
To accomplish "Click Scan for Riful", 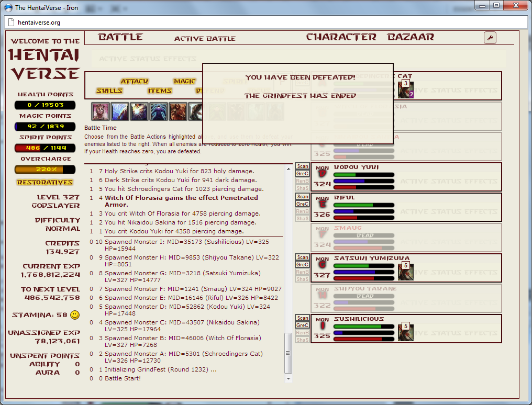I will [302, 197].
